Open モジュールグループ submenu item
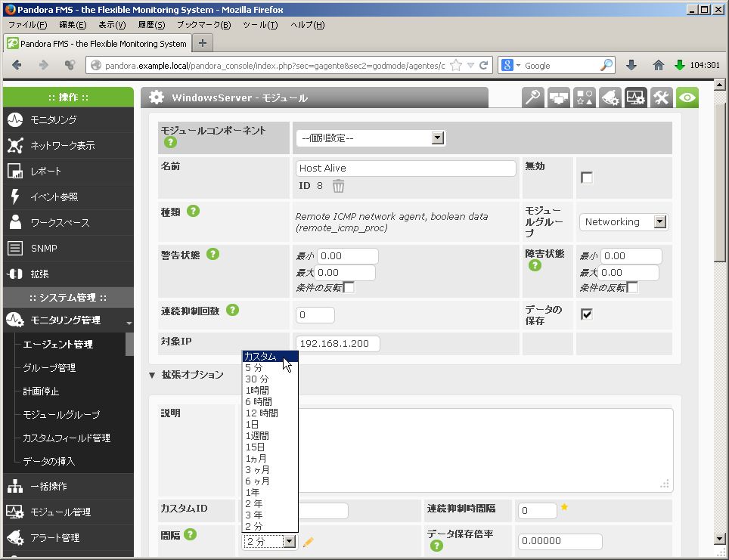Image resolution: width=729 pixels, height=560 pixels. coord(61,415)
